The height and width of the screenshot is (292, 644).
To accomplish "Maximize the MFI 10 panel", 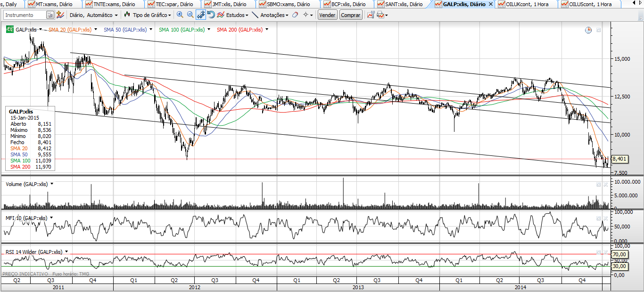I will [x=599, y=219].
